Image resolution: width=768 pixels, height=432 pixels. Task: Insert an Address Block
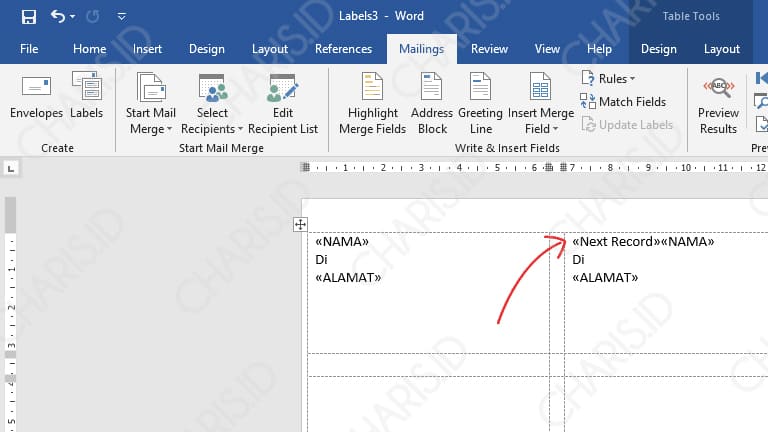432,104
